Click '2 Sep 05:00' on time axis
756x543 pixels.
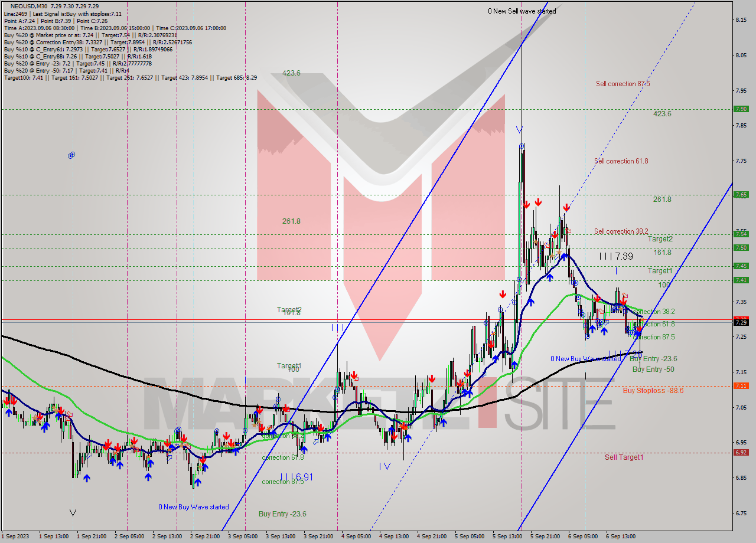tap(128, 537)
